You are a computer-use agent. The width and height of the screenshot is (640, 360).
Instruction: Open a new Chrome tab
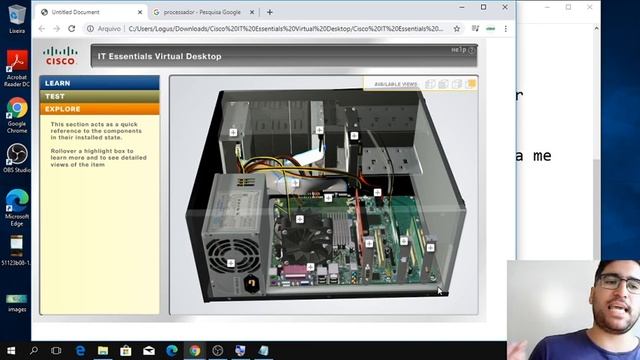click(x=269, y=12)
